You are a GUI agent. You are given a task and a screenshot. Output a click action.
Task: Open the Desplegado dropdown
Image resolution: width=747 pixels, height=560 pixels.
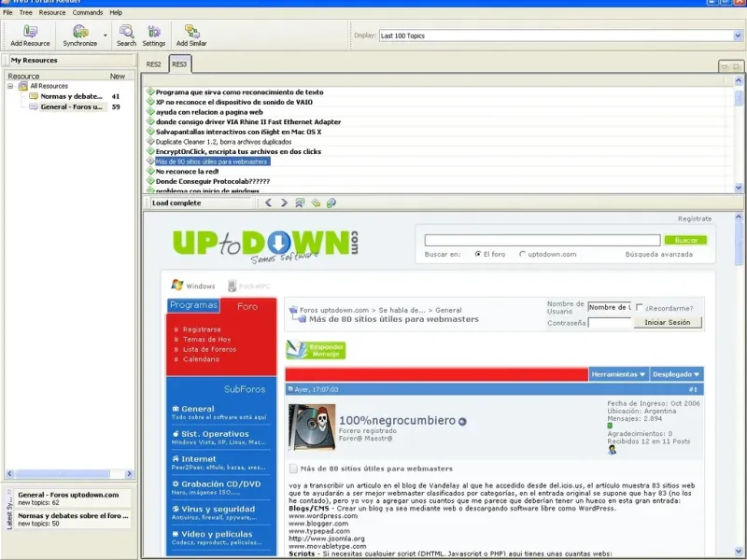click(676, 374)
